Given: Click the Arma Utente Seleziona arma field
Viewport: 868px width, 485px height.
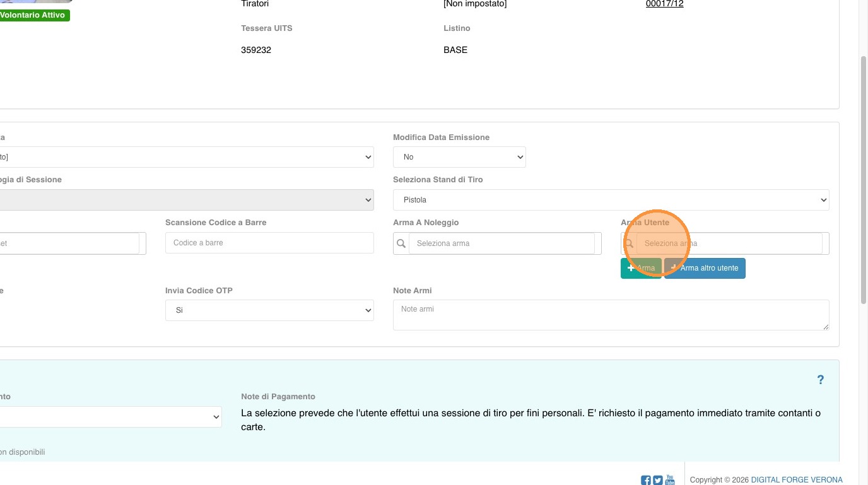Looking at the screenshot, I should (x=729, y=243).
